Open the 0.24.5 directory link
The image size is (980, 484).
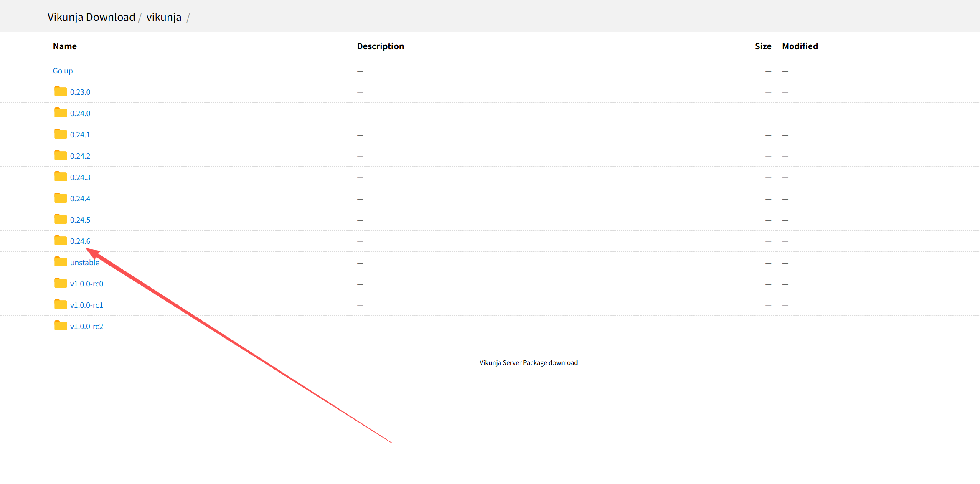(80, 220)
